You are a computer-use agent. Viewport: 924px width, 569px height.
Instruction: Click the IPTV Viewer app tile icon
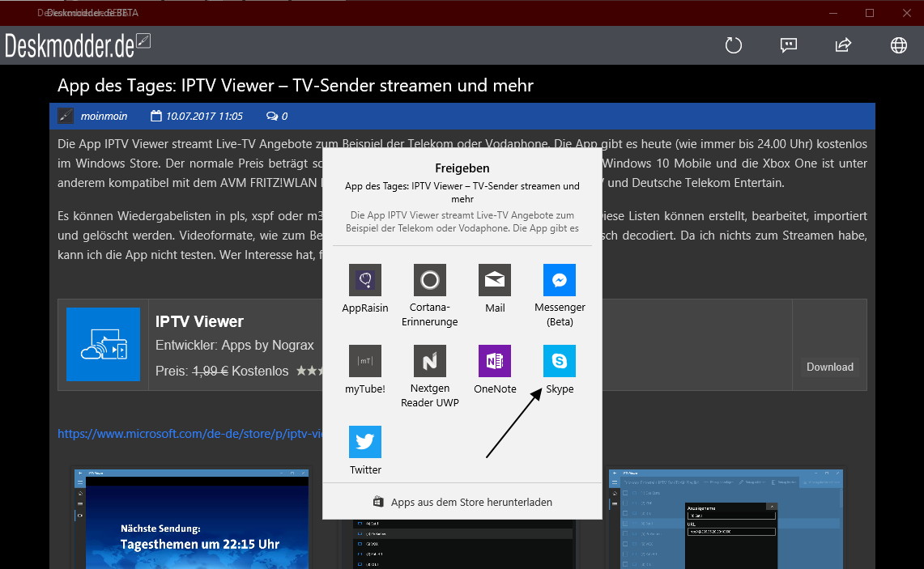[103, 344]
